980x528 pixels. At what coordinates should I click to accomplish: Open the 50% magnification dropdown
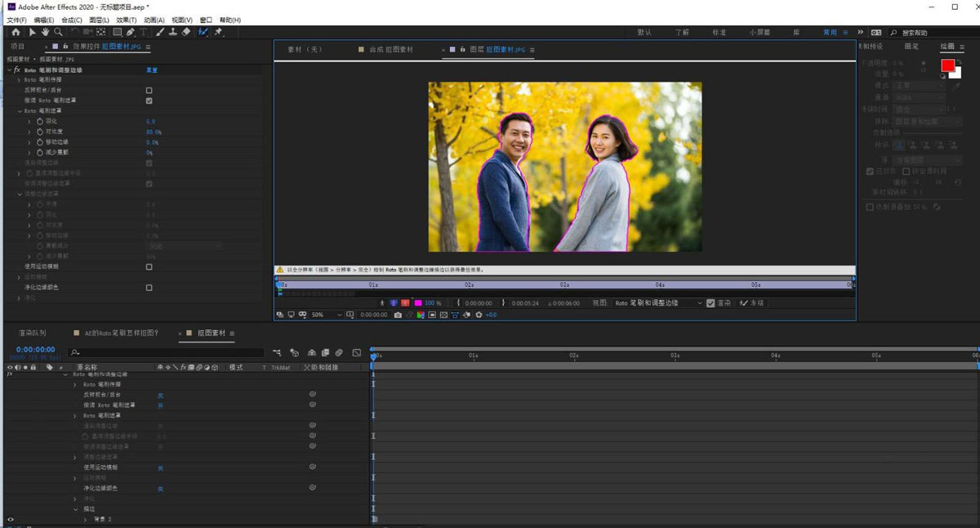pyautogui.click(x=327, y=315)
